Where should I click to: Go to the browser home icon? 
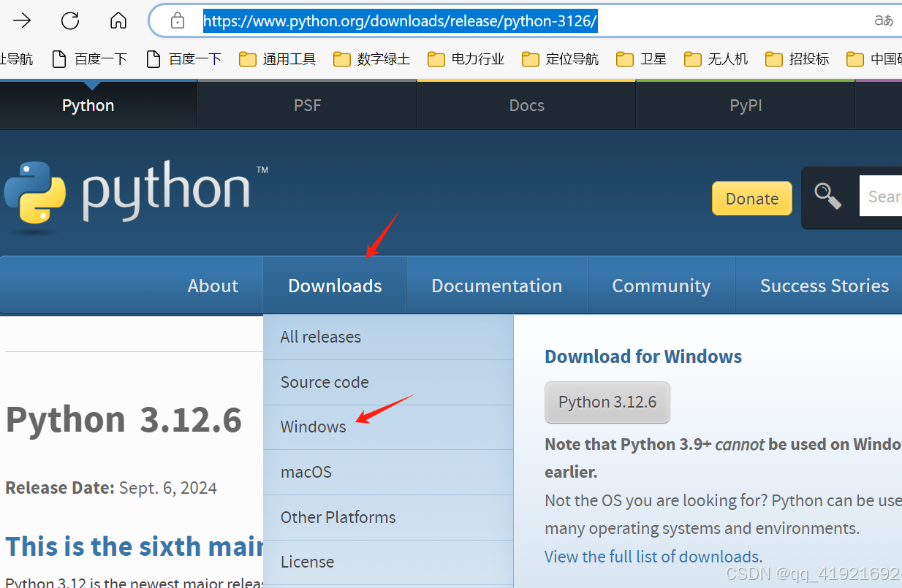click(118, 20)
